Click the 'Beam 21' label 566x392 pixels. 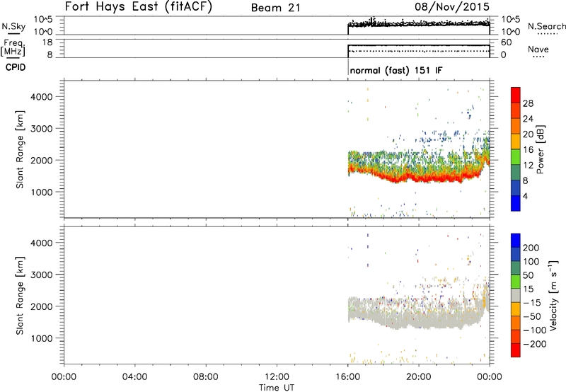click(276, 8)
